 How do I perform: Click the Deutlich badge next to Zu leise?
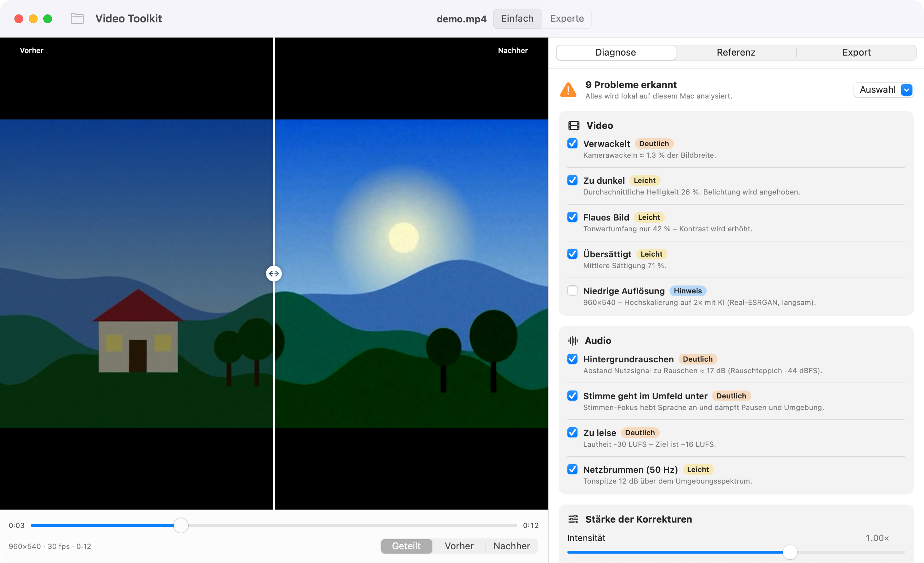[x=640, y=433]
